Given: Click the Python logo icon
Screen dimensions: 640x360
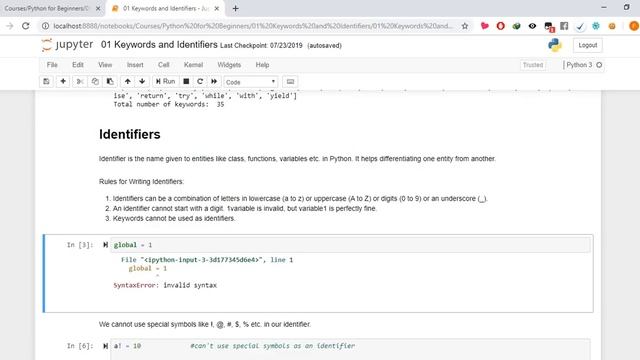Looking at the screenshot, I should click(555, 45).
